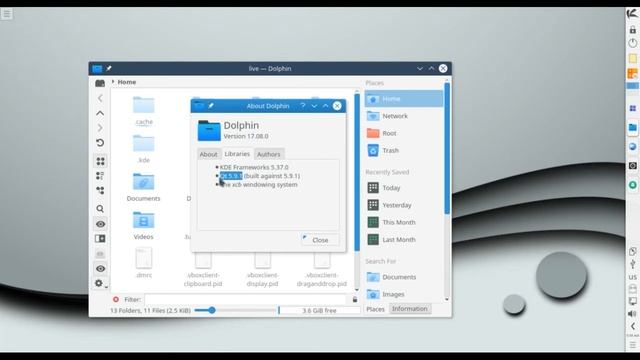Select the .dmrc file
The width and height of the screenshot is (640, 360).
(x=144, y=263)
